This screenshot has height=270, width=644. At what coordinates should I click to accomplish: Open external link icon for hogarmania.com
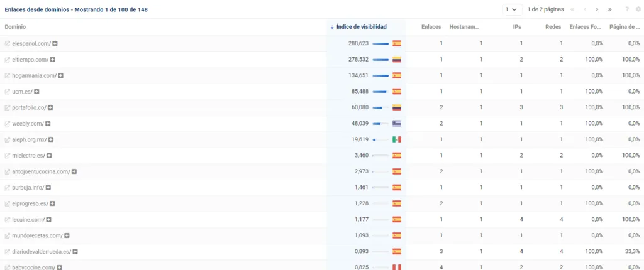[x=7, y=75]
